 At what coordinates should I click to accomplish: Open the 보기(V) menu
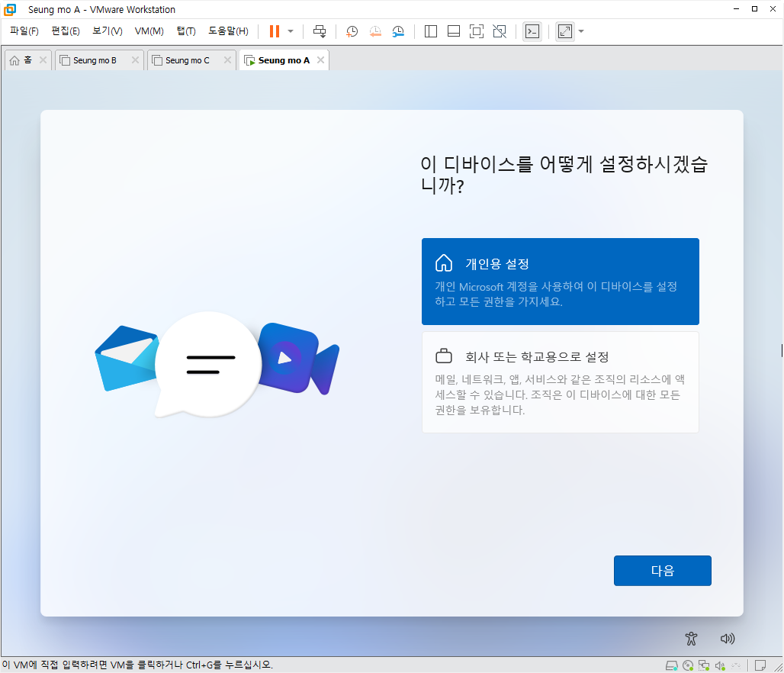tap(108, 31)
